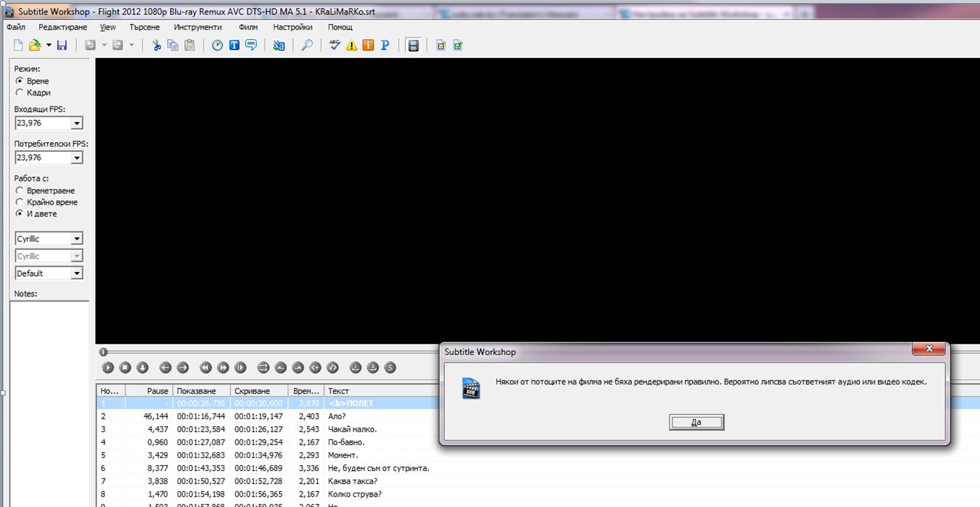This screenshot has height=507, width=980.
Task: Click the Spell check ABC icon
Action: [334, 45]
